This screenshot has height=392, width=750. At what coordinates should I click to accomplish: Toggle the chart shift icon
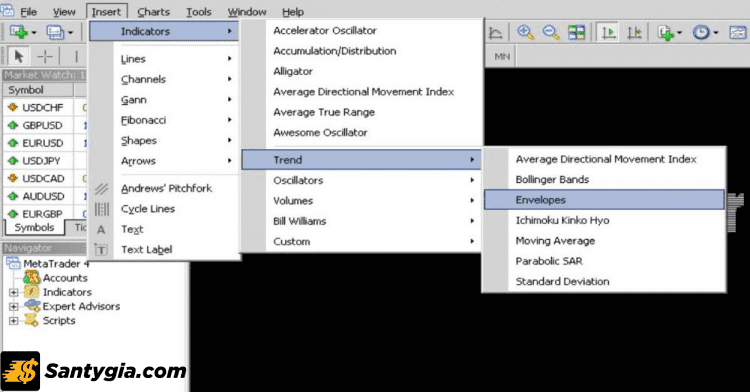tap(634, 33)
